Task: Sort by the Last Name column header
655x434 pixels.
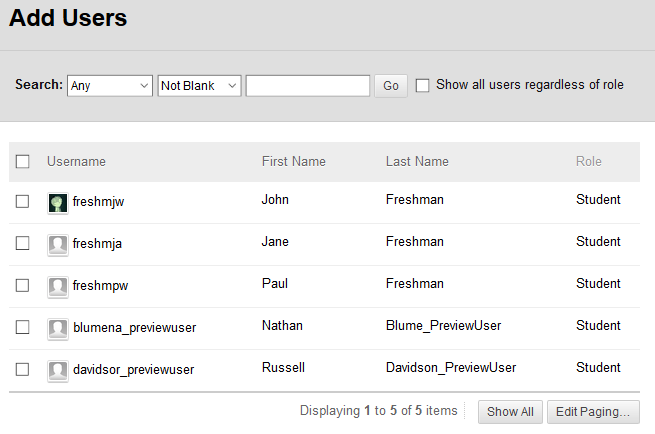Action: click(417, 161)
